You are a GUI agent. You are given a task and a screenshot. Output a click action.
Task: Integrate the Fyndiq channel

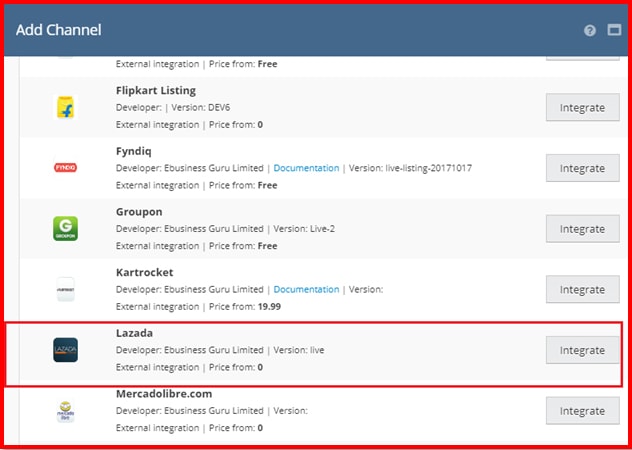pyautogui.click(x=582, y=168)
